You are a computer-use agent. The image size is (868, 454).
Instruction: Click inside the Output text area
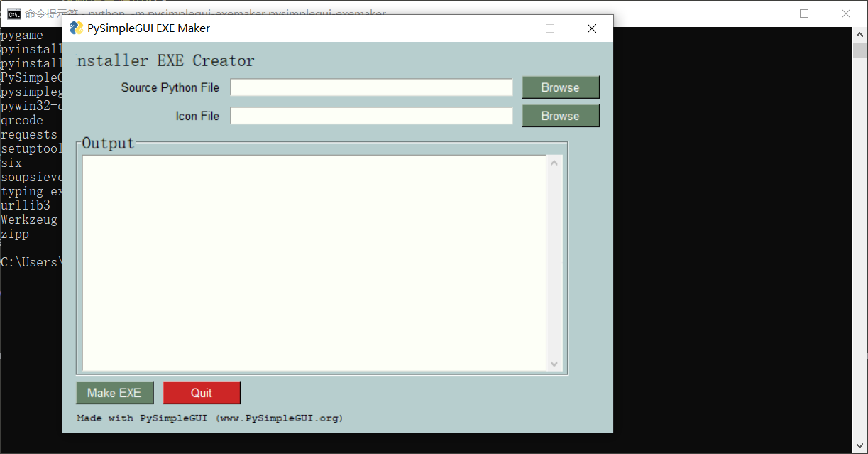314,263
